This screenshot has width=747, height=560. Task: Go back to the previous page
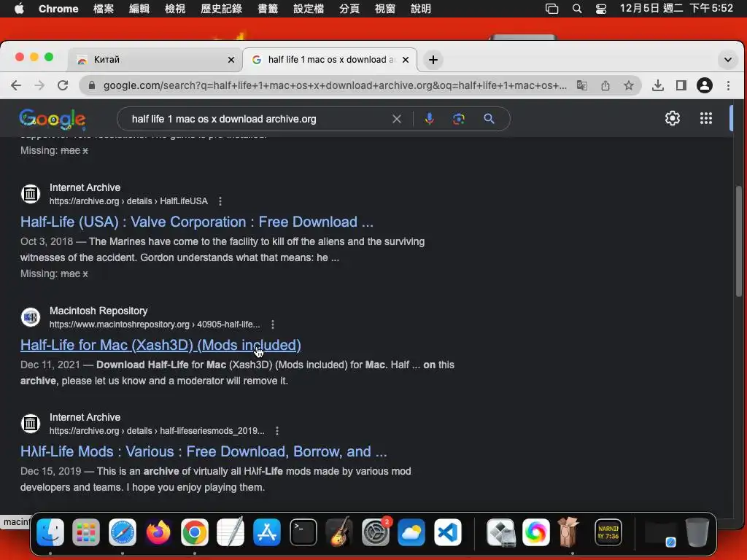tap(16, 85)
